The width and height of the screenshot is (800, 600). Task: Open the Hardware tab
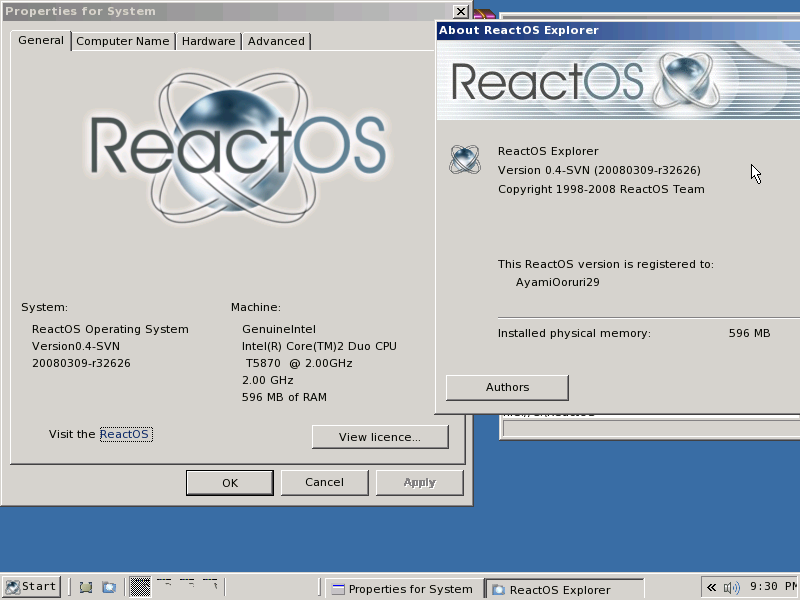(209, 41)
